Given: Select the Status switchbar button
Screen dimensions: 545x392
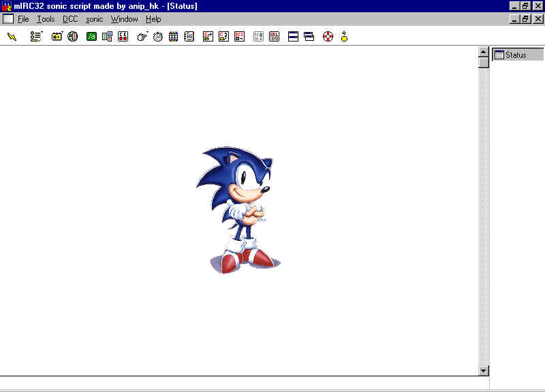Looking at the screenshot, I should (x=518, y=55).
